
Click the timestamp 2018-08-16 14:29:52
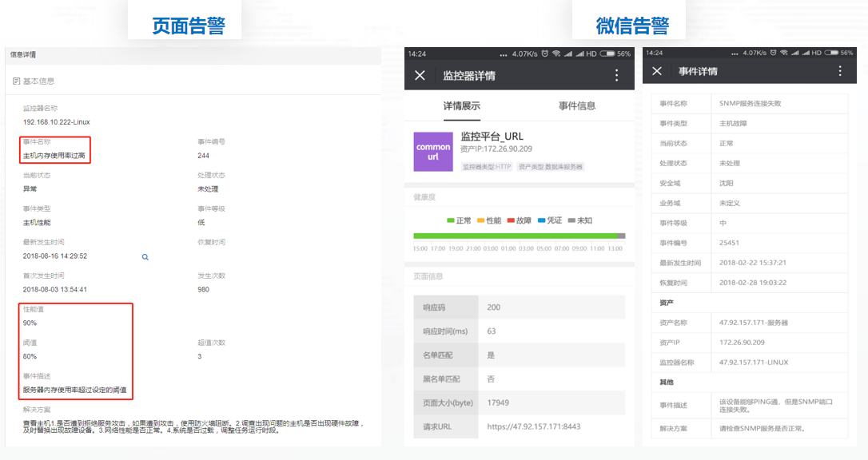tap(55, 256)
